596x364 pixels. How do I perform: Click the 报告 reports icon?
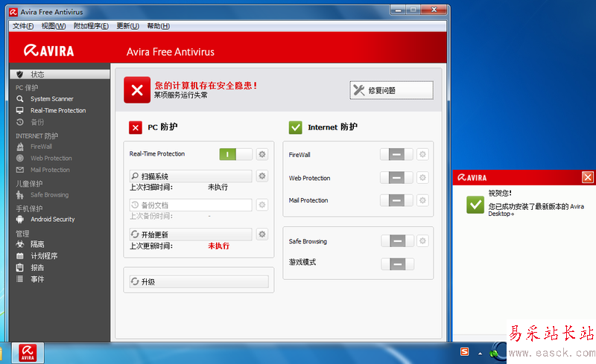point(20,267)
